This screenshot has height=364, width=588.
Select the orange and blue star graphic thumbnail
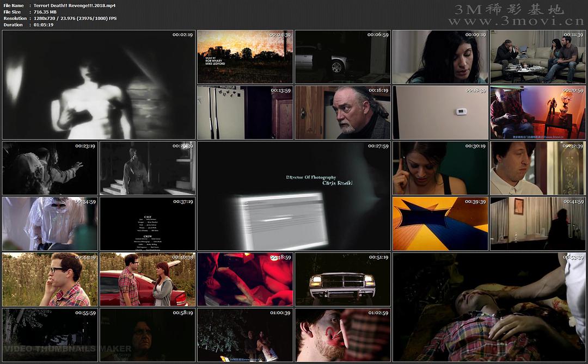tap(440, 224)
